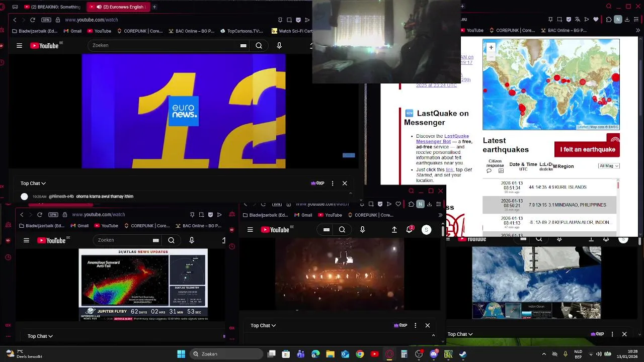The height and width of the screenshot is (362, 644).
Task: Zoom out on the earthquake map
Action: [x=491, y=56]
